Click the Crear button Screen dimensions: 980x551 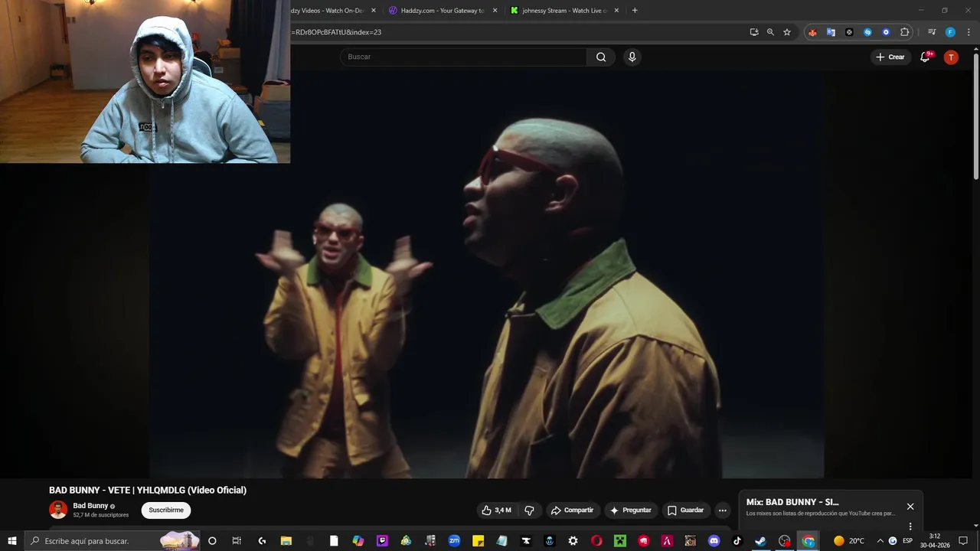890,57
